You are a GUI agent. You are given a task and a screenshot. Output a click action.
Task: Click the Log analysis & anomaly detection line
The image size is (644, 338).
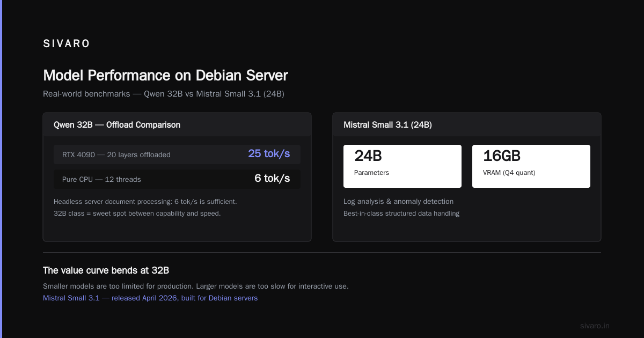(x=398, y=202)
